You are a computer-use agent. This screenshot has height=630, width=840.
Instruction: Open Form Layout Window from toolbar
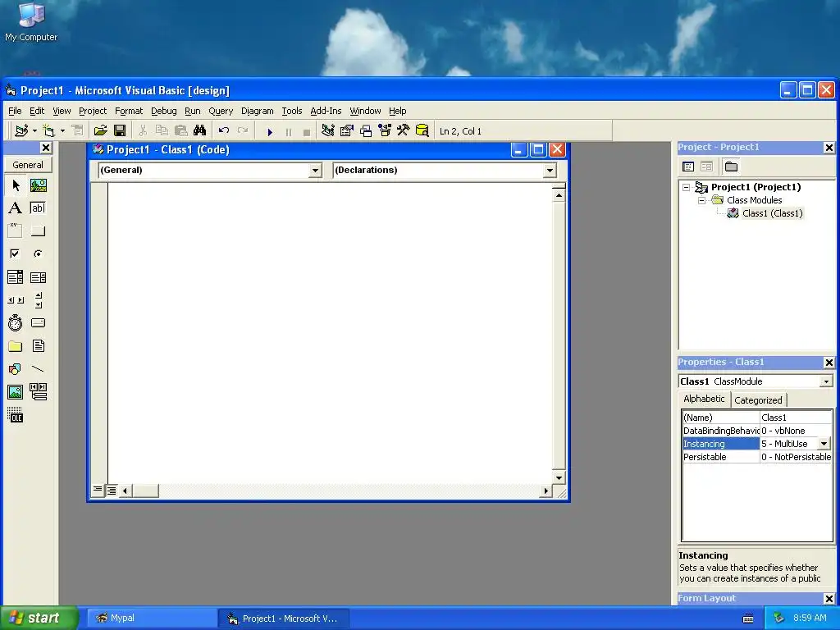coord(366,130)
